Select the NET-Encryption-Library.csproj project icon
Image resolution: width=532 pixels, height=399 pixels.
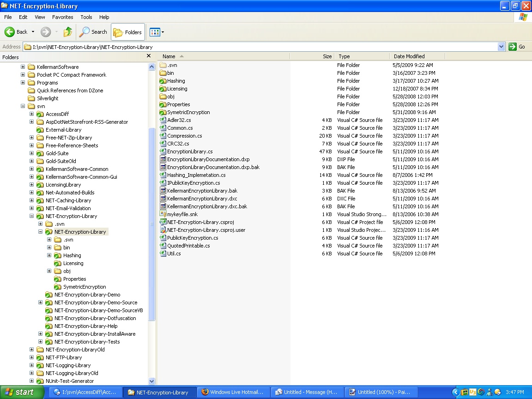(163, 222)
